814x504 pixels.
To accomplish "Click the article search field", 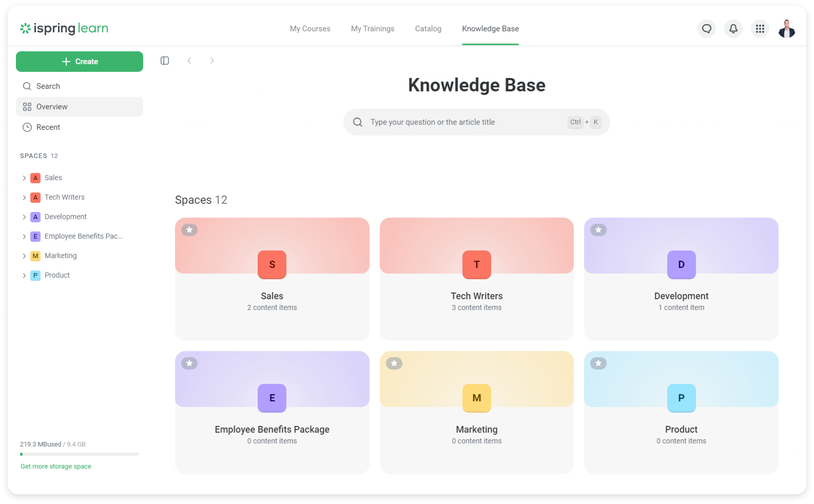I will coord(476,122).
